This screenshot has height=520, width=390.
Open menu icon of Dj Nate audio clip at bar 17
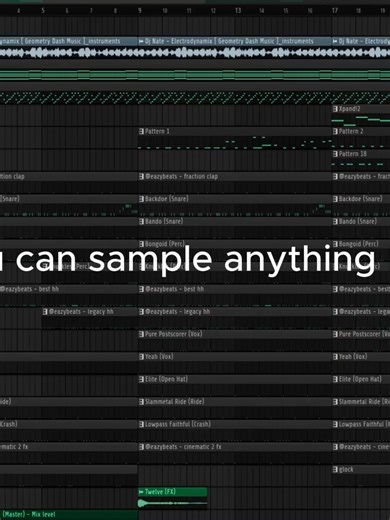click(335, 41)
